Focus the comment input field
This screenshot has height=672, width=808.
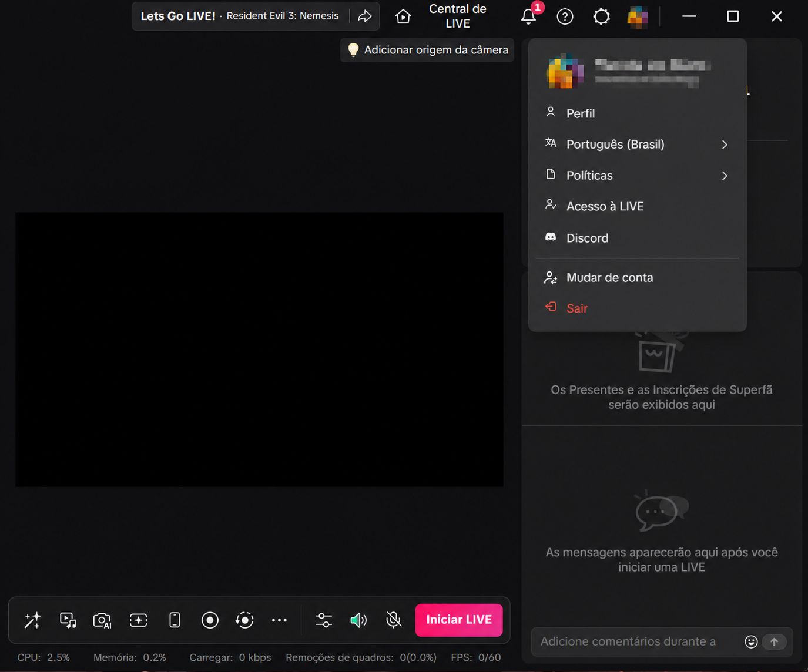point(628,641)
